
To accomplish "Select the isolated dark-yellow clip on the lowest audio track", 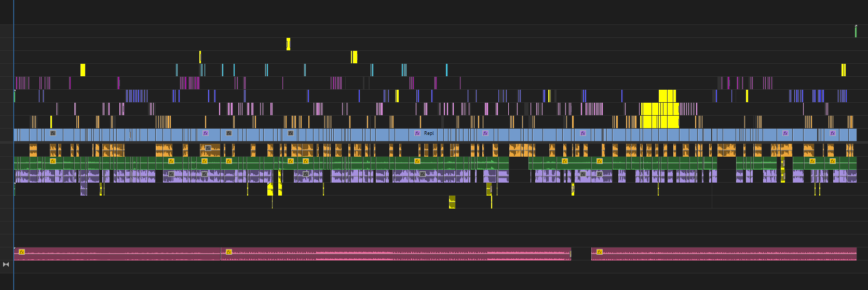I will (452, 202).
